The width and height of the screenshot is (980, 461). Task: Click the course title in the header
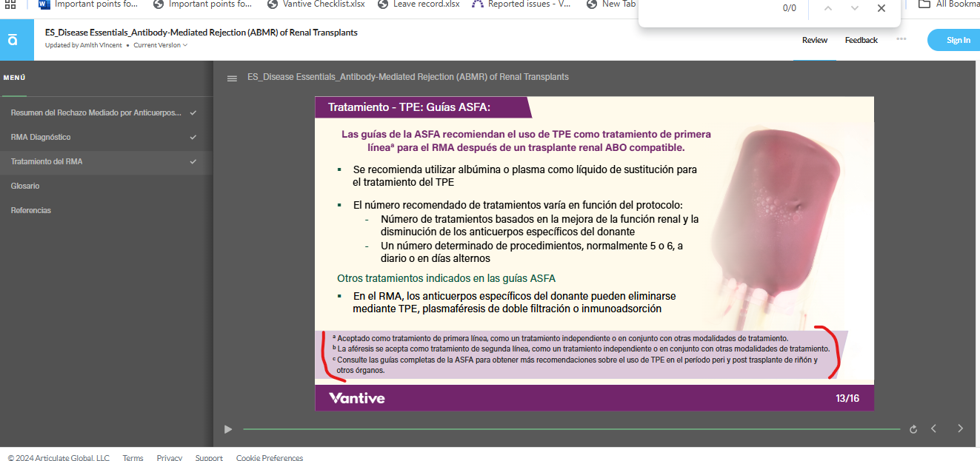pos(201,33)
